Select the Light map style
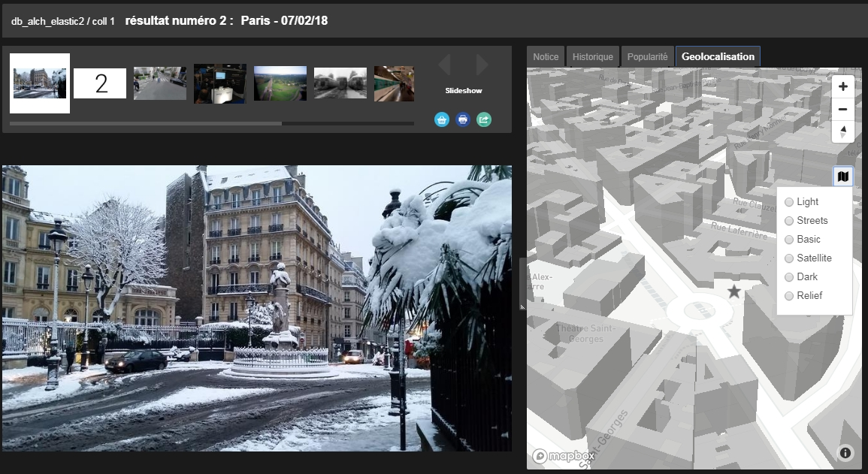Image resolution: width=868 pixels, height=474 pixels. pyautogui.click(x=789, y=202)
